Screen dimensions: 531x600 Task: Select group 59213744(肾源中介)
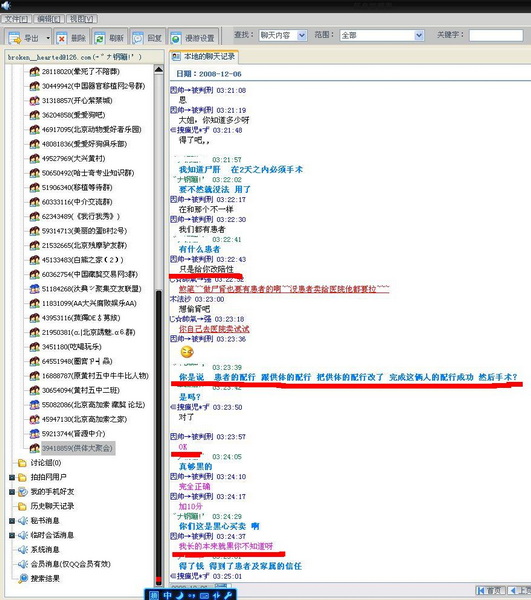click(73, 434)
